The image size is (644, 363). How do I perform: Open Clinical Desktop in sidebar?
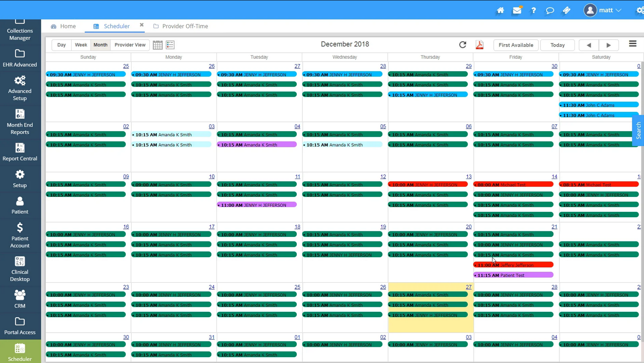pos(20,269)
